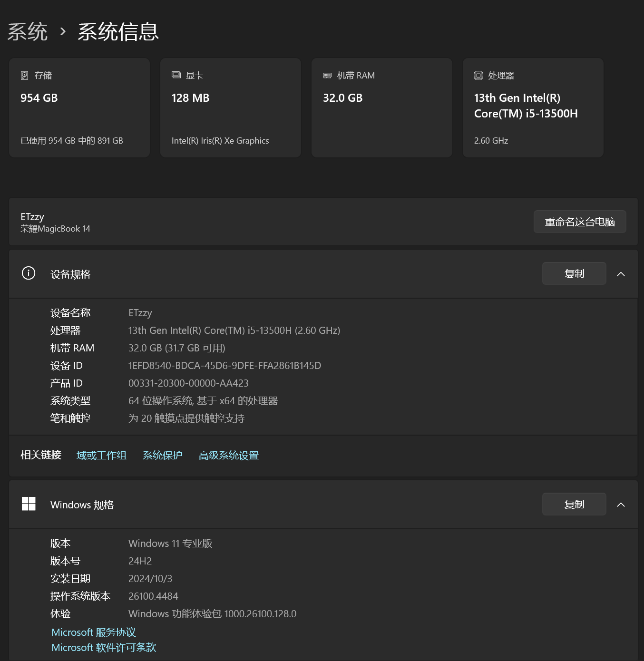Open Microsoft 软件许可条款 link
Screen dimensions: 644x661
[104, 648]
